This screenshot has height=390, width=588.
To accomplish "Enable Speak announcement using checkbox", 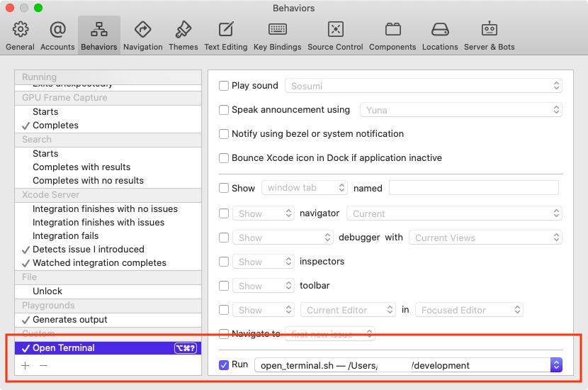I will click(x=224, y=110).
